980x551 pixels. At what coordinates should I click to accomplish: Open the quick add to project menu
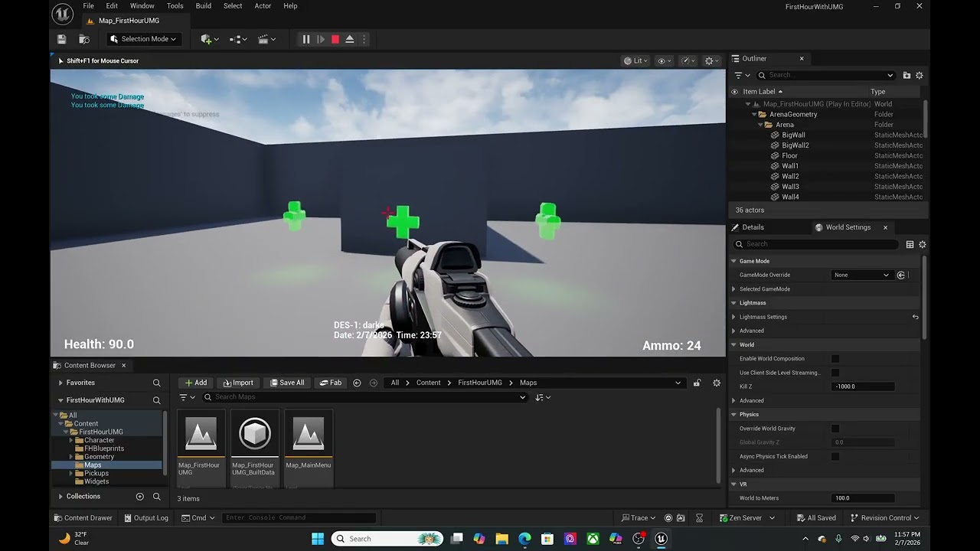[x=209, y=39]
